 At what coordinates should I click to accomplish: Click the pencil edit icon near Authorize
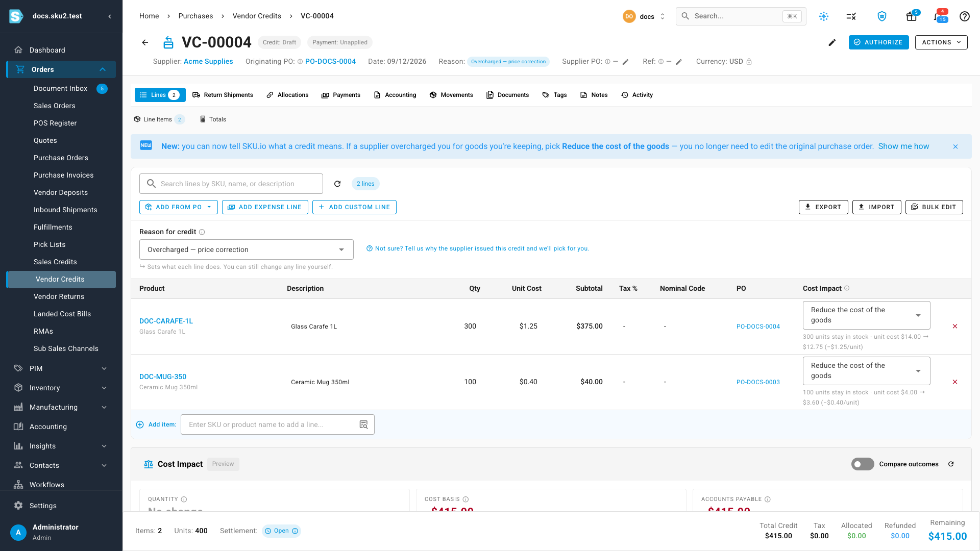coord(832,42)
